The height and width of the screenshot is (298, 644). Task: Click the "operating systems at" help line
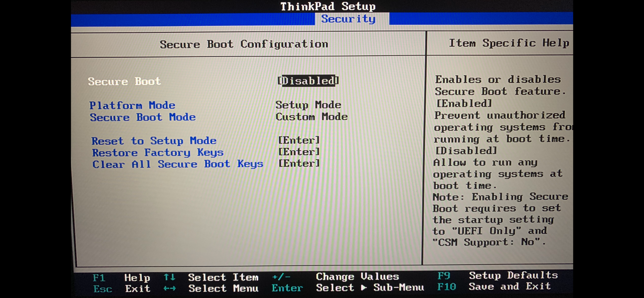498,174
